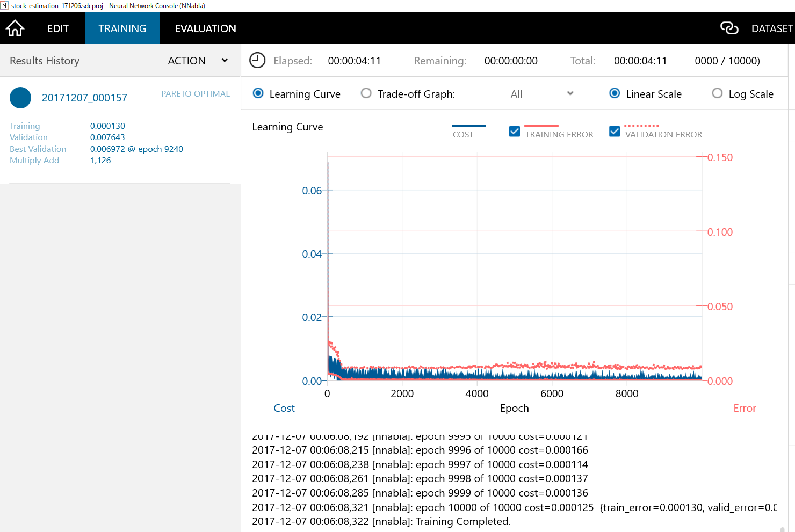Image resolution: width=795 pixels, height=532 pixels.
Task: Click the blue status circle of the result
Action: [20, 98]
